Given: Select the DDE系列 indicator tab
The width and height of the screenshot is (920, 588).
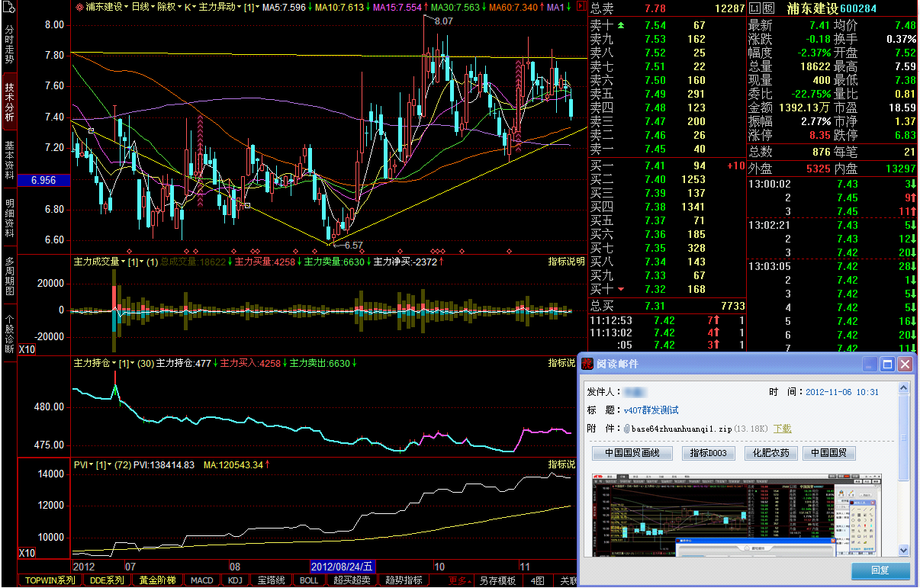Looking at the screenshot, I should pyautogui.click(x=106, y=580).
